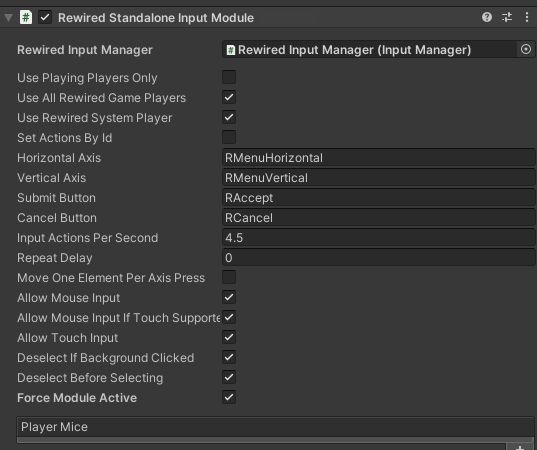This screenshot has height=450, width=537.
Task: Click the C# script icon in component header
Action: (26, 17)
